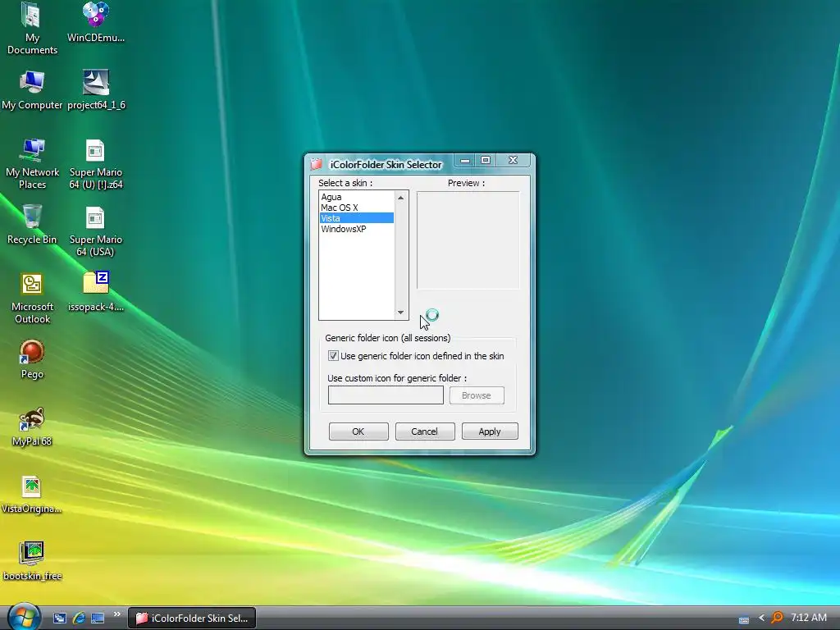Choose the WindowsXP skin

(357, 229)
